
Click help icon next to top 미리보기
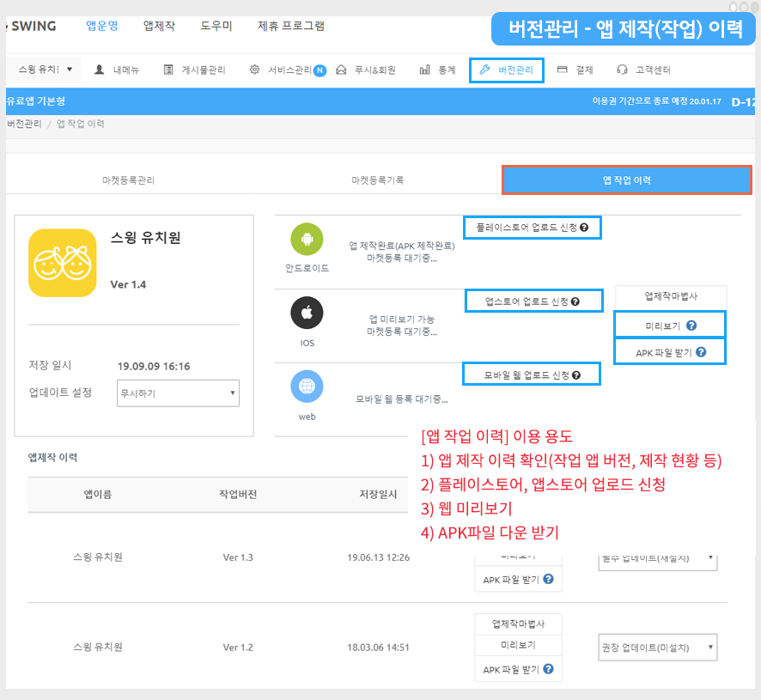point(691,326)
